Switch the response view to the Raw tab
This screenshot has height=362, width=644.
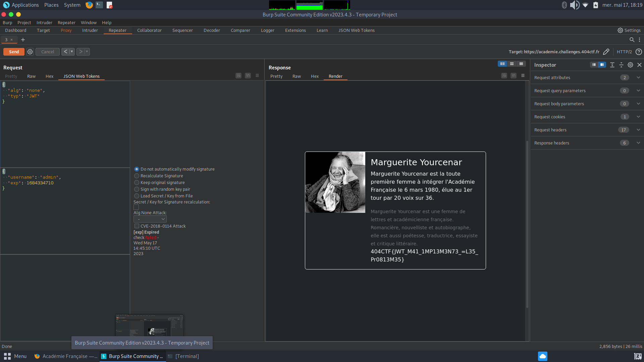pyautogui.click(x=297, y=76)
